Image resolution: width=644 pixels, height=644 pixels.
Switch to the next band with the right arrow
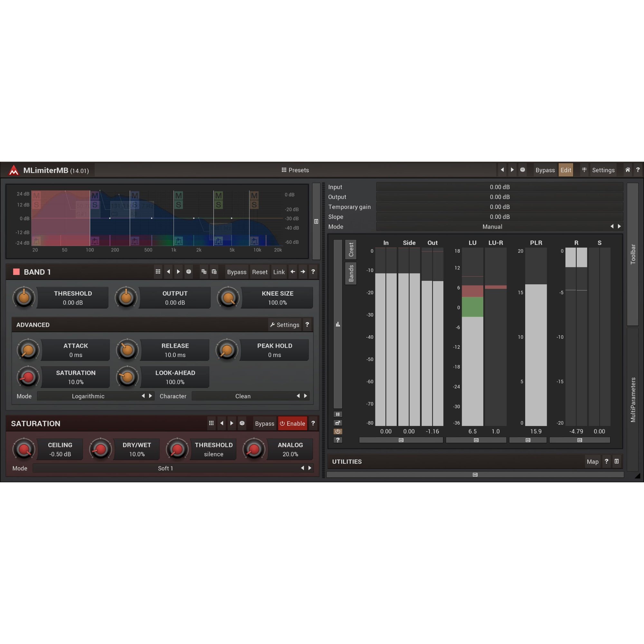click(303, 272)
